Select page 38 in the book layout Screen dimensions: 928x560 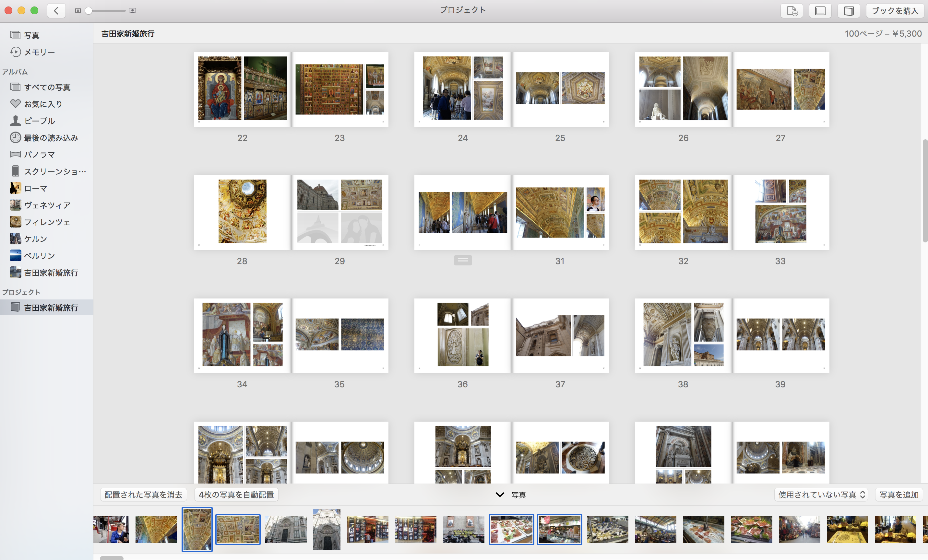(x=683, y=335)
